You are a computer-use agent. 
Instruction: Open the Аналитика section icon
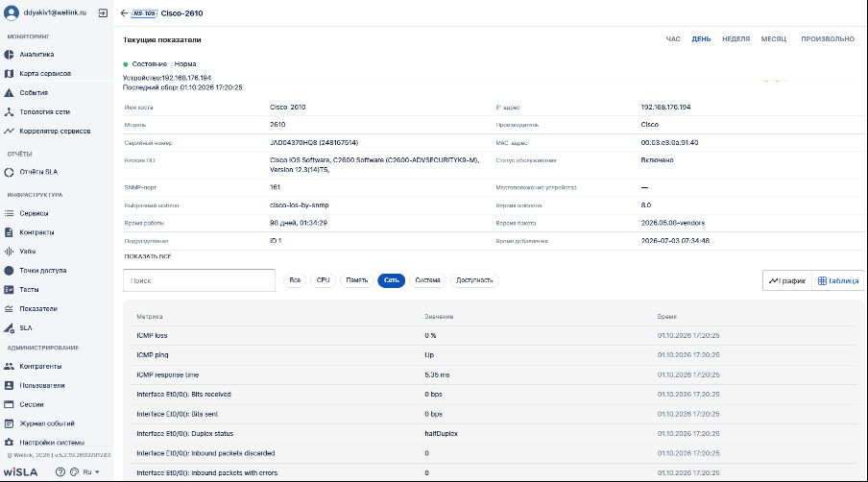pos(9,54)
